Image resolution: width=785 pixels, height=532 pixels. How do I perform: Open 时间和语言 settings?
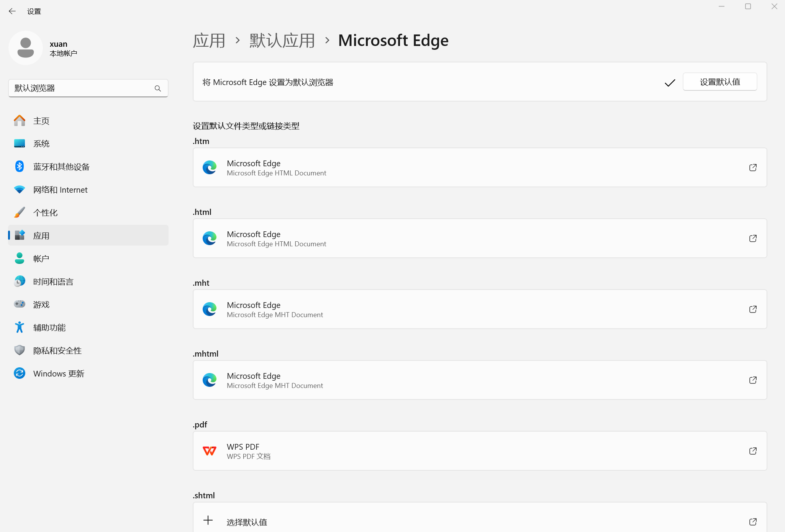coord(88,282)
